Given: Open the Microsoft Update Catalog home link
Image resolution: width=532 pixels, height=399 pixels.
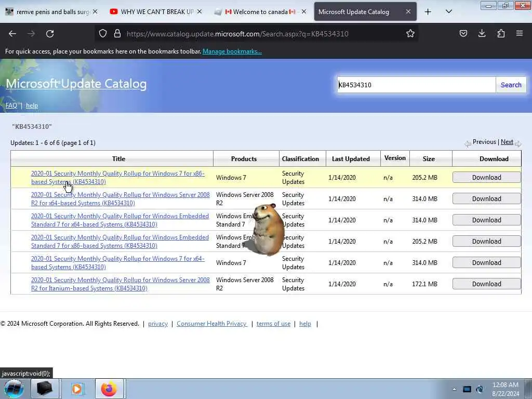Looking at the screenshot, I should click(76, 84).
